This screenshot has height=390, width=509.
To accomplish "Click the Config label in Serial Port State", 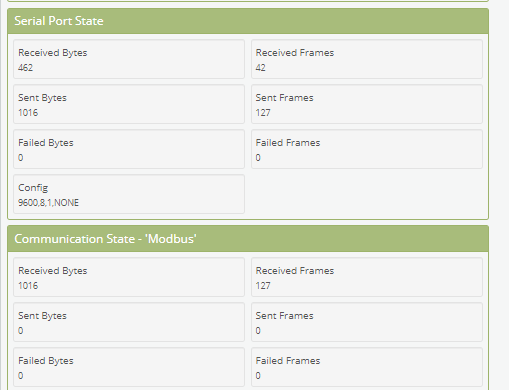I will point(33,188).
